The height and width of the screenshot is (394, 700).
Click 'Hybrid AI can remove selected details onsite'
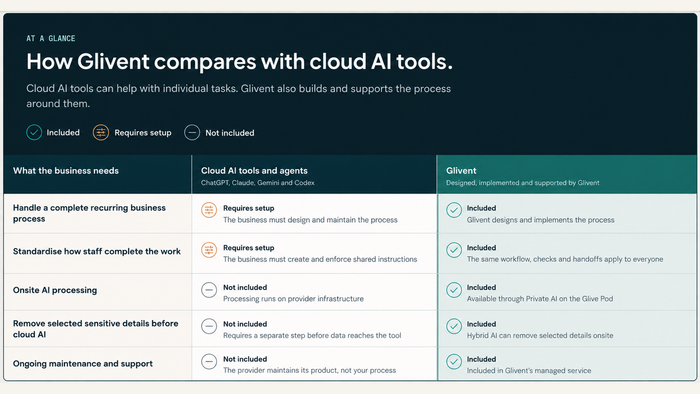coord(540,336)
